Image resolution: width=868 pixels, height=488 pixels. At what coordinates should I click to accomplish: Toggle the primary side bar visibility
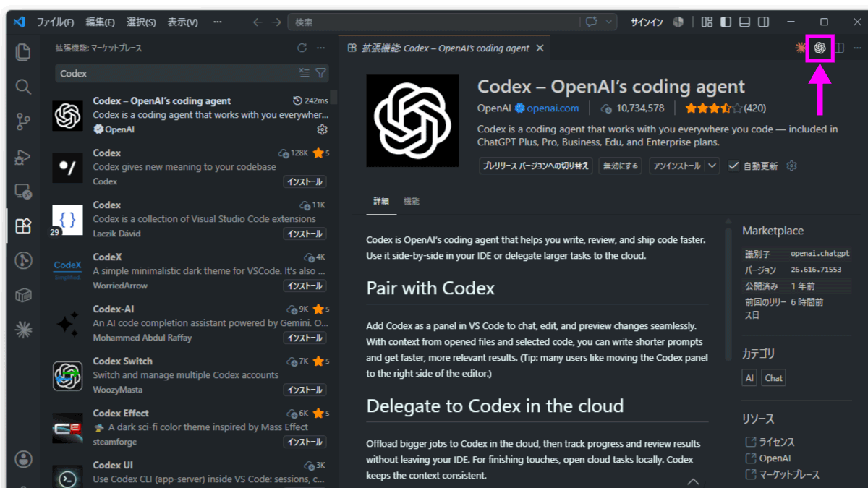click(x=726, y=22)
